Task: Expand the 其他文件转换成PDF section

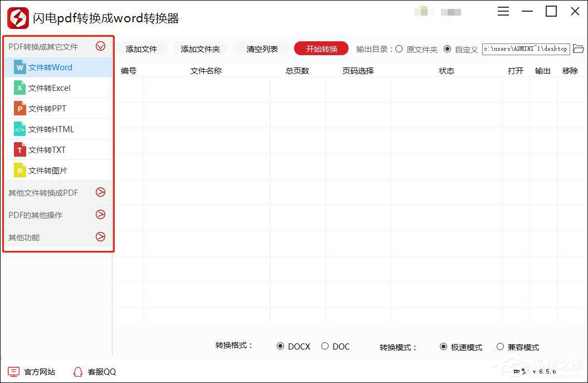Action: click(101, 192)
